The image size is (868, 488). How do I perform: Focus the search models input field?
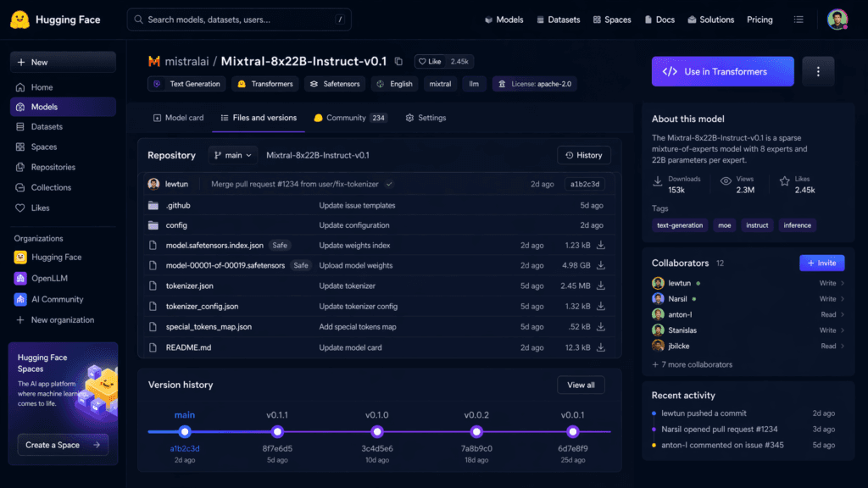coord(239,19)
